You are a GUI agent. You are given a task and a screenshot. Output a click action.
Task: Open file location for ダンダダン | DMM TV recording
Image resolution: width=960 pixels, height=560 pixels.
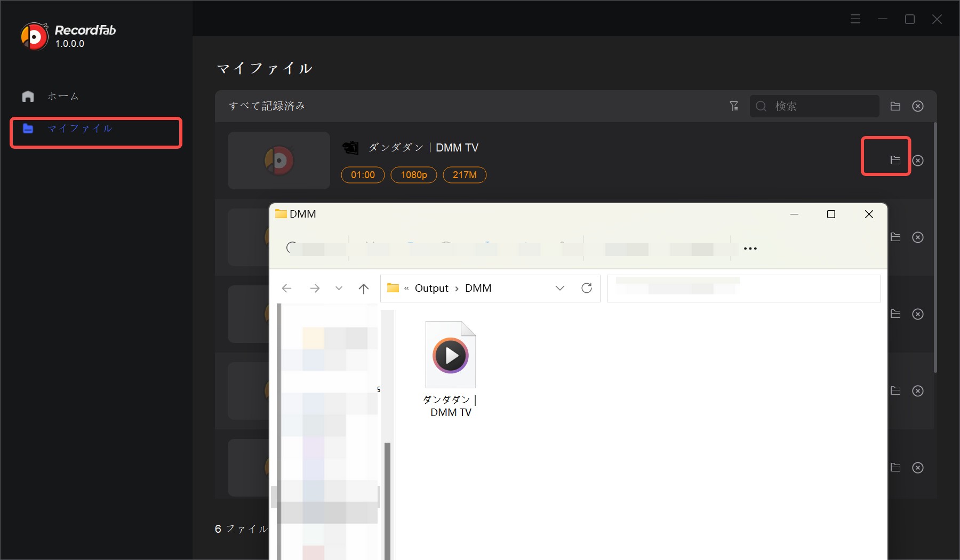[895, 160]
